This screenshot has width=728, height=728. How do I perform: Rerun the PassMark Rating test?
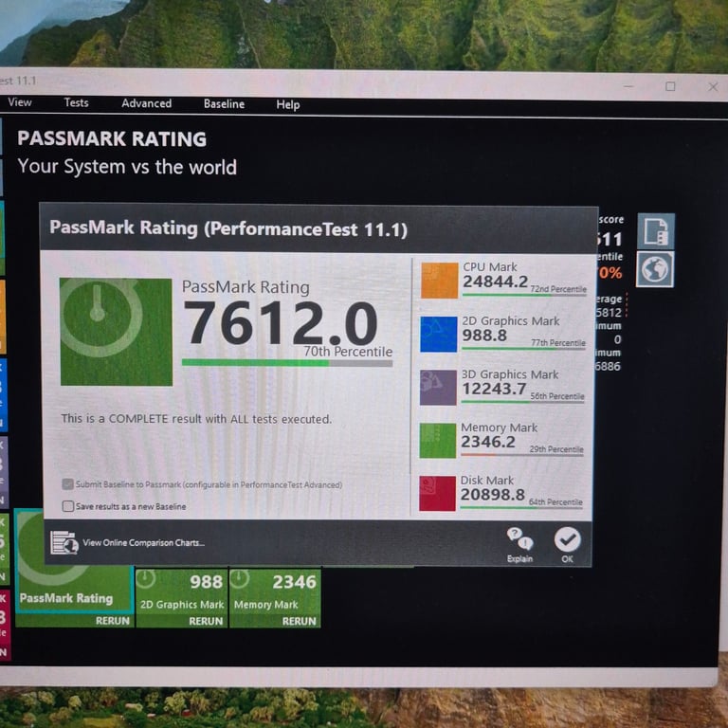[113, 621]
